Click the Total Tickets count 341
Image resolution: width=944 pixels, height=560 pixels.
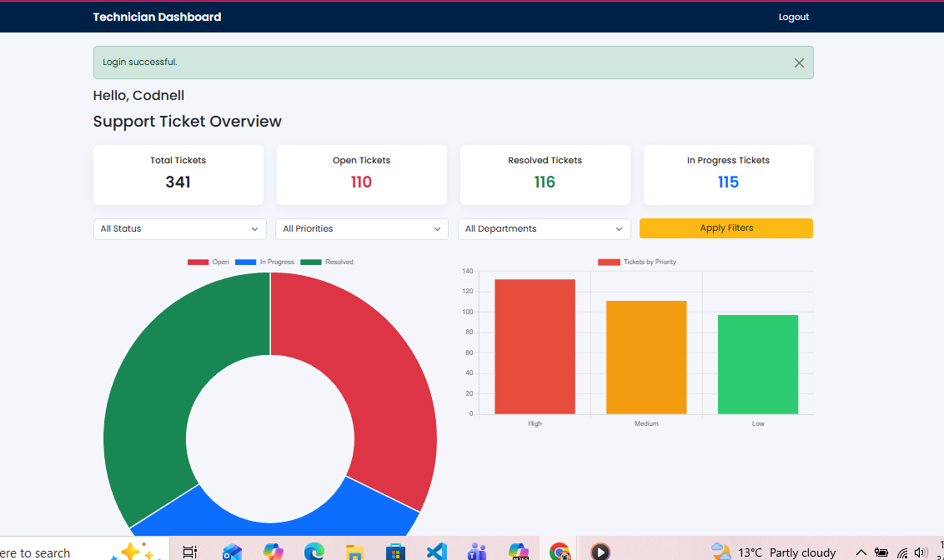pyautogui.click(x=178, y=182)
